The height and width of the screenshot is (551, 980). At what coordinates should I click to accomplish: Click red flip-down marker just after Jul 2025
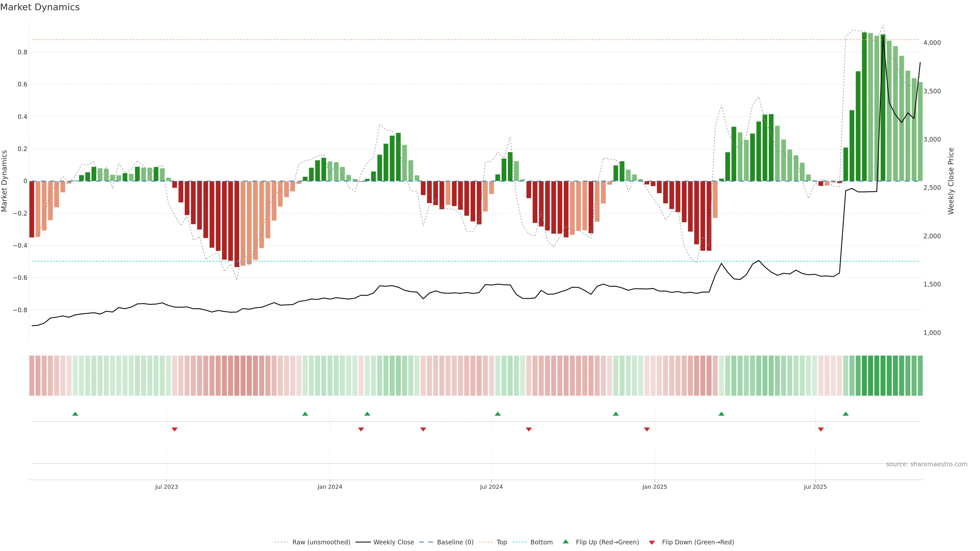(x=820, y=429)
